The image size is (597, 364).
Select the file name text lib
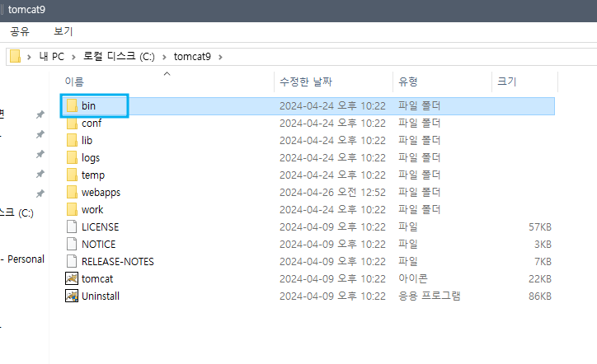87,140
